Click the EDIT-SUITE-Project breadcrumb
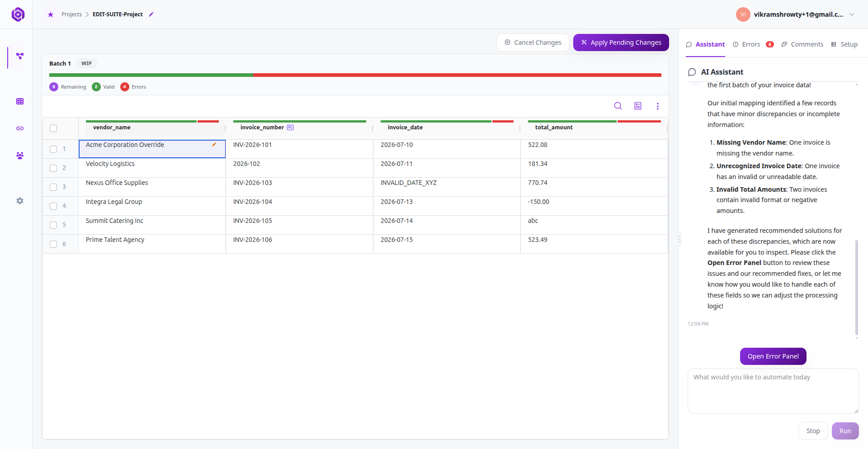868x449 pixels. 118,14
